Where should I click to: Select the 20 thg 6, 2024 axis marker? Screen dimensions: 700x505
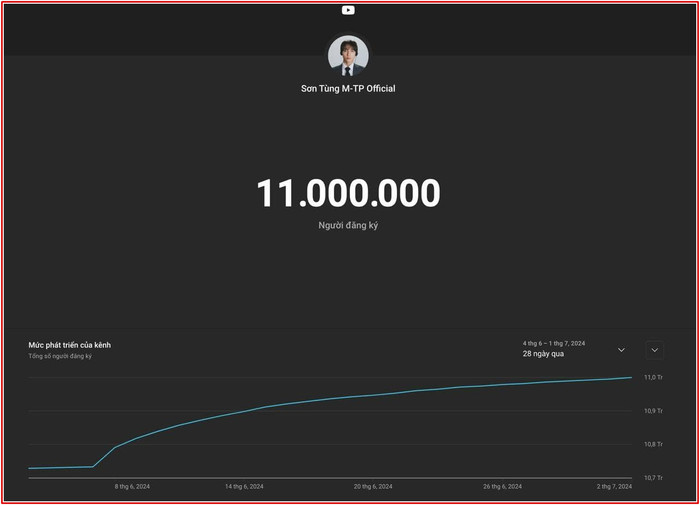373,487
